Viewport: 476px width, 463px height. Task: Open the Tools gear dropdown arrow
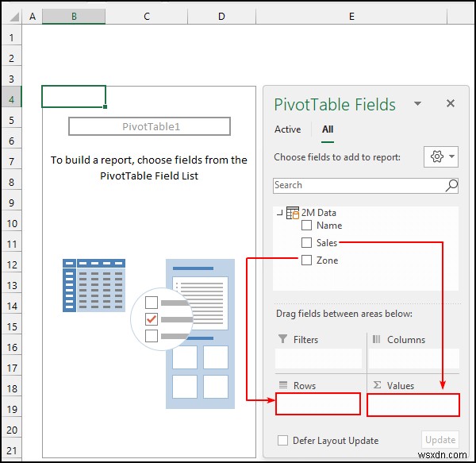(451, 156)
